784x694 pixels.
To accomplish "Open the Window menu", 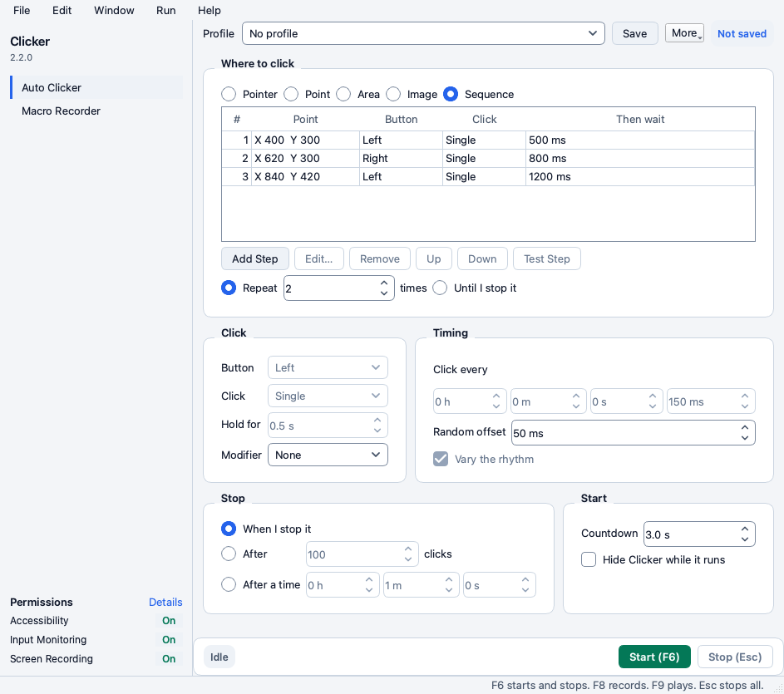I will tap(114, 10).
